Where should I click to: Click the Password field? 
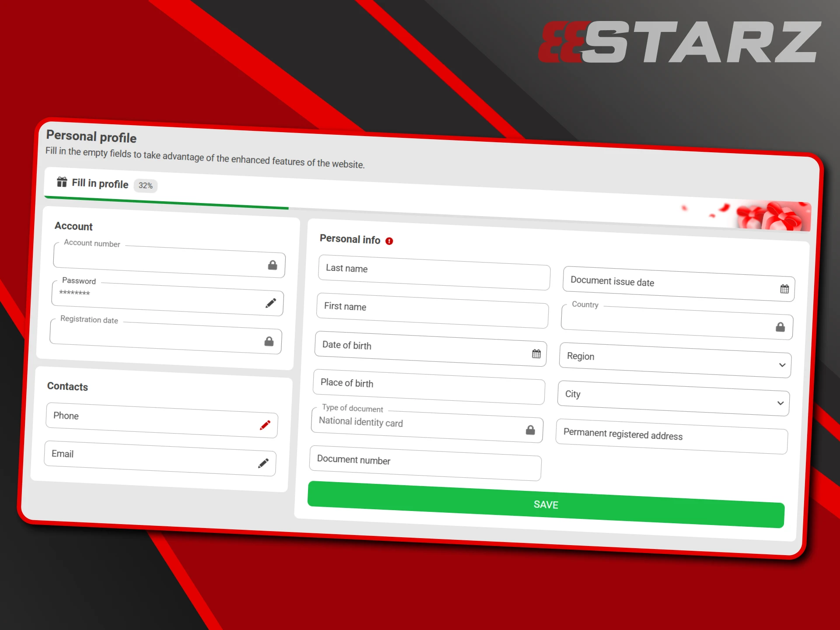168,298
